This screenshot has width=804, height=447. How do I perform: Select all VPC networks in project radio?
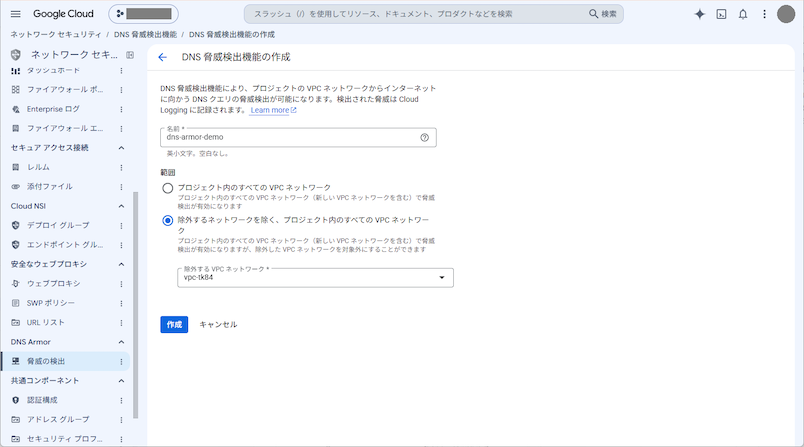[x=168, y=188]
